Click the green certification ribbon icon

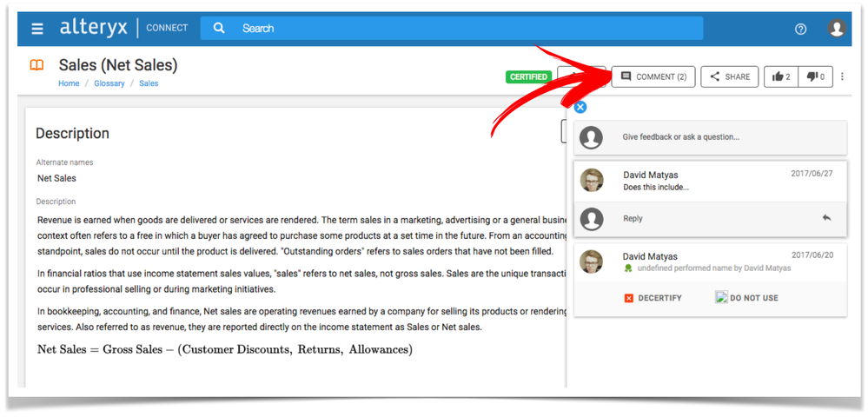coord(627,268)
